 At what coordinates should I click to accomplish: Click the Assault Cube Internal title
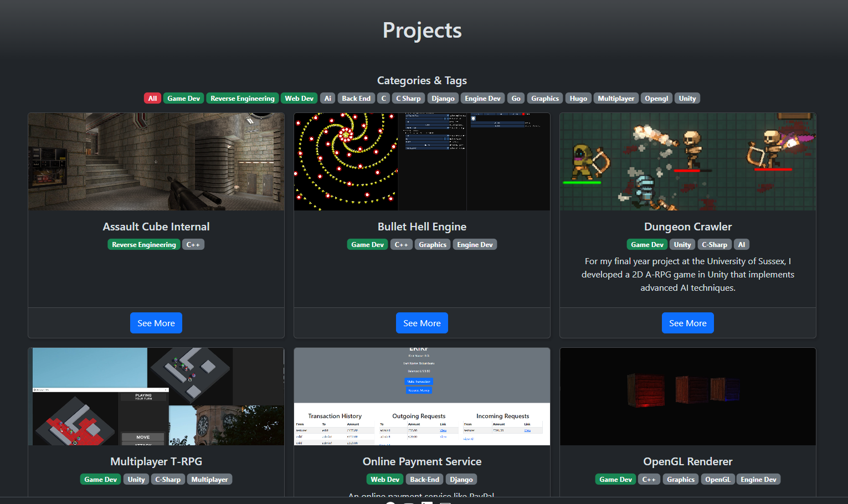point(156,227)
